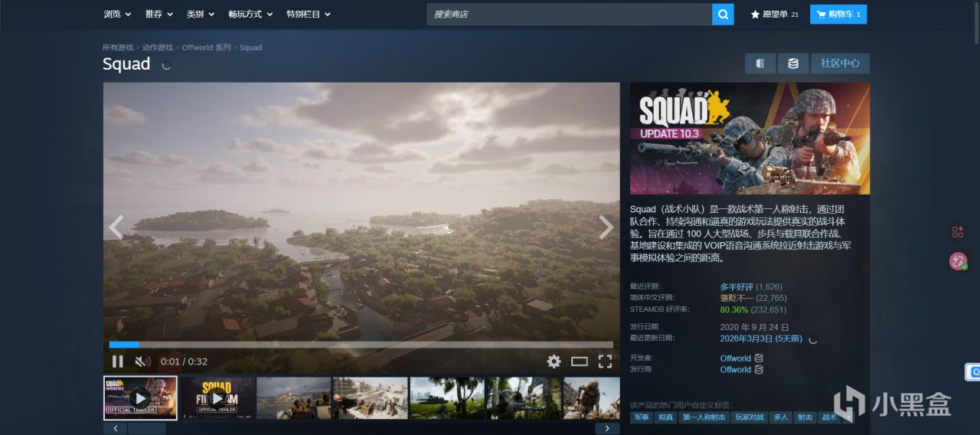Select the sniper in foliage thumbnail
This screenshot has width=980, height=435.
coord(524,397)
